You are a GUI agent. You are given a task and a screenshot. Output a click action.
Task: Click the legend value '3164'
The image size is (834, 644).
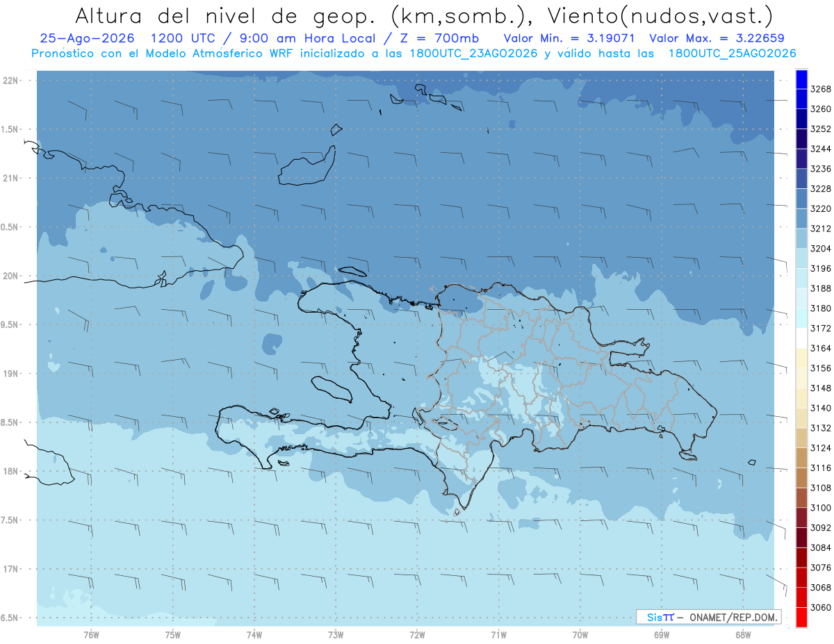tap(821, 348)
